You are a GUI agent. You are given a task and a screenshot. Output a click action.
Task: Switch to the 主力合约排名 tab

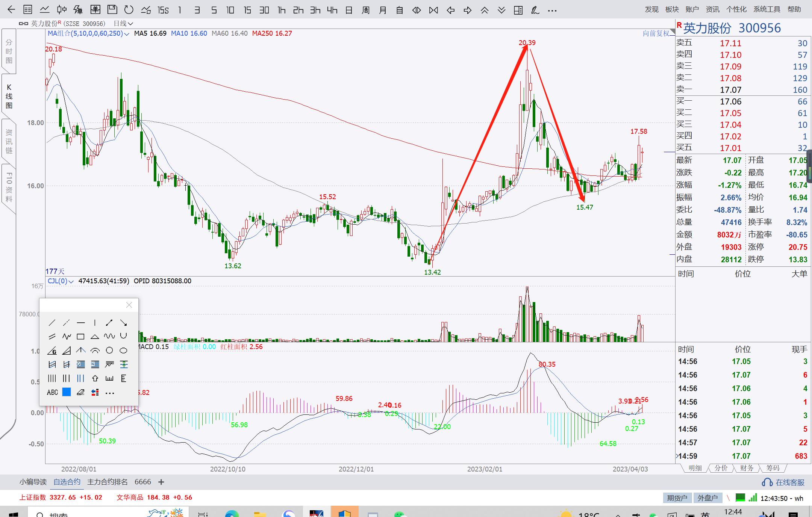108,482
